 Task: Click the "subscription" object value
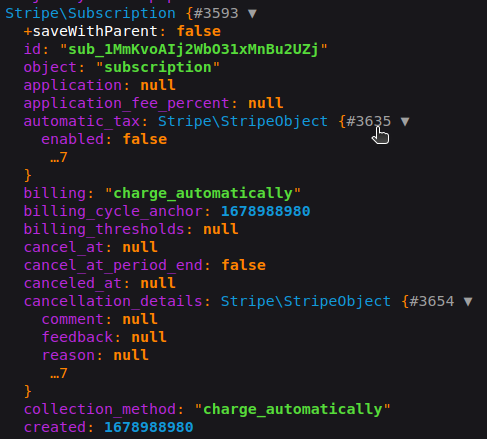pyautogui.click(x=158, y=67)
